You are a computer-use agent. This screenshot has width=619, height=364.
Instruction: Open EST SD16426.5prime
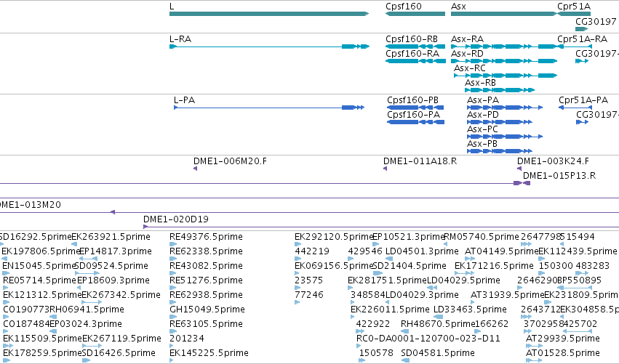coord(119,353)
